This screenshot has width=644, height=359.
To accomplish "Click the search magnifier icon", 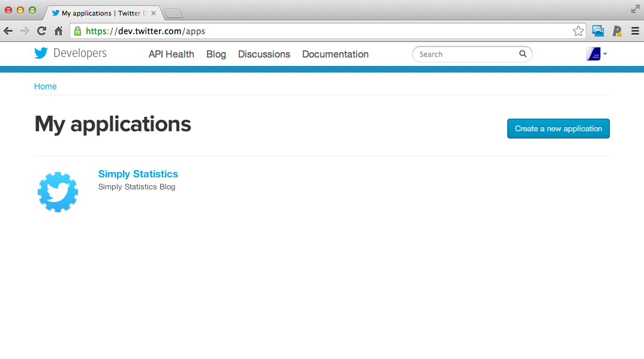I will 522,54.
